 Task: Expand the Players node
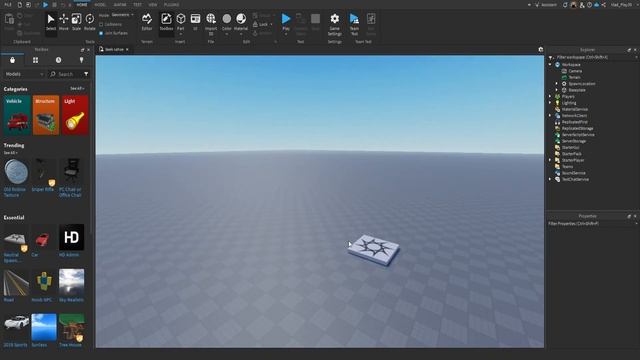[550, 97]
